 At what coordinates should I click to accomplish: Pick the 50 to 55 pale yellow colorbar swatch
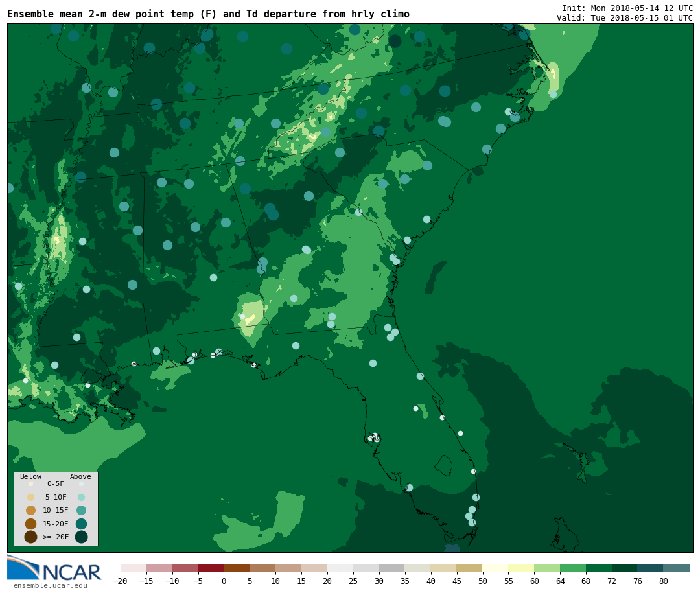[496, 568]
